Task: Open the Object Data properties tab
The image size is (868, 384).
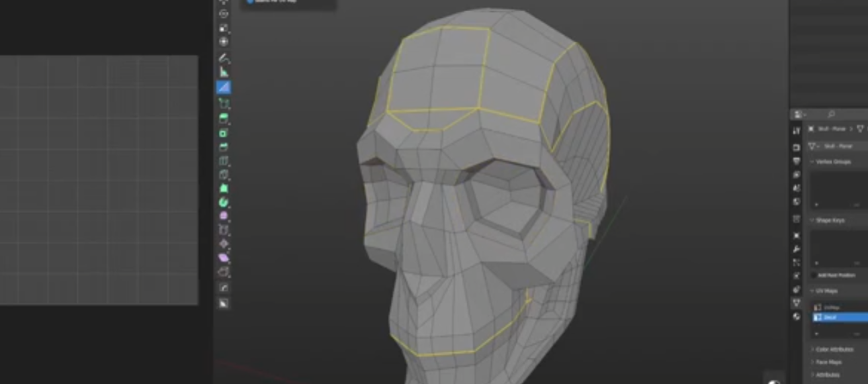Action: point(797,303)
